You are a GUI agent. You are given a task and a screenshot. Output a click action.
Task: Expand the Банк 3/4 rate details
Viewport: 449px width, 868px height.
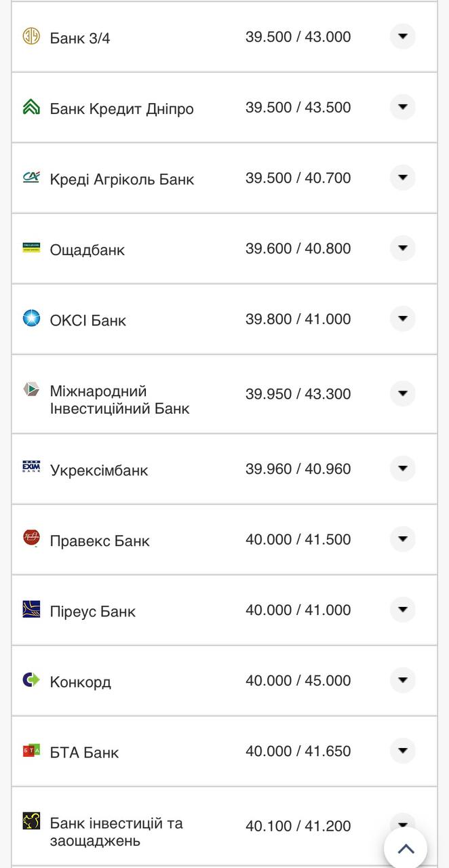pyautogui.click(x=403, y=37)
